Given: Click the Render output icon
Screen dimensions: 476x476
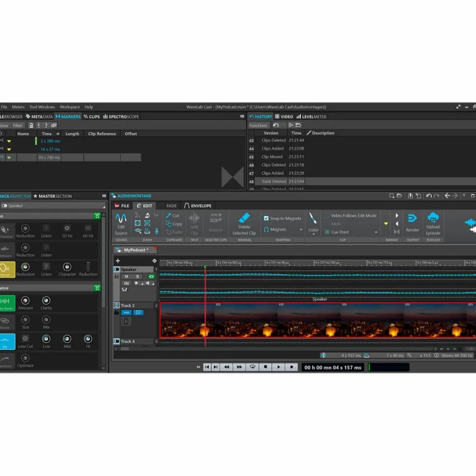Looking at the screenshot, I should point(412,218).
